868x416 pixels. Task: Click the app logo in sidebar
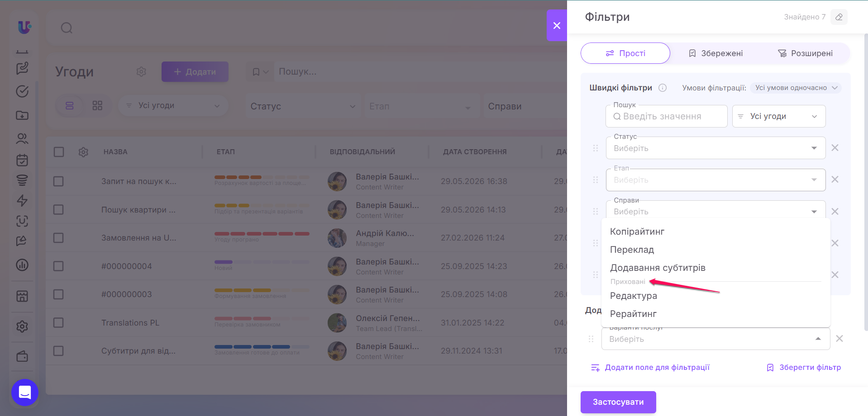[24, 28]
